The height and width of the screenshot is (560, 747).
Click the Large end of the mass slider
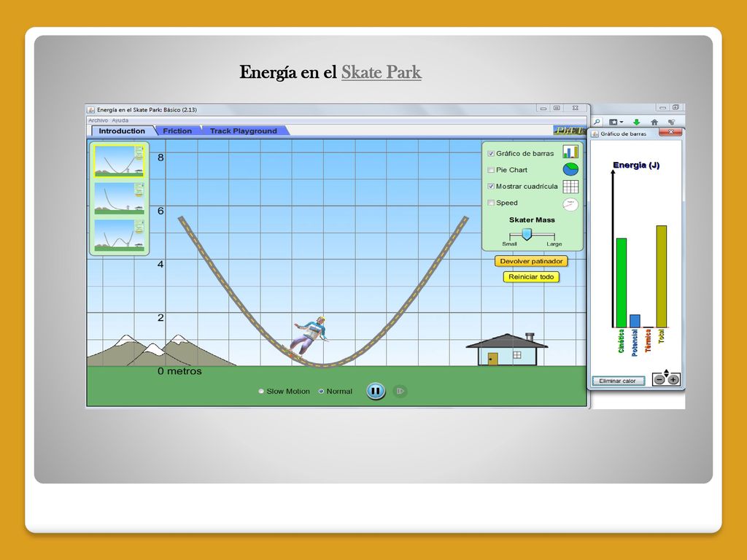coord(554,244)
